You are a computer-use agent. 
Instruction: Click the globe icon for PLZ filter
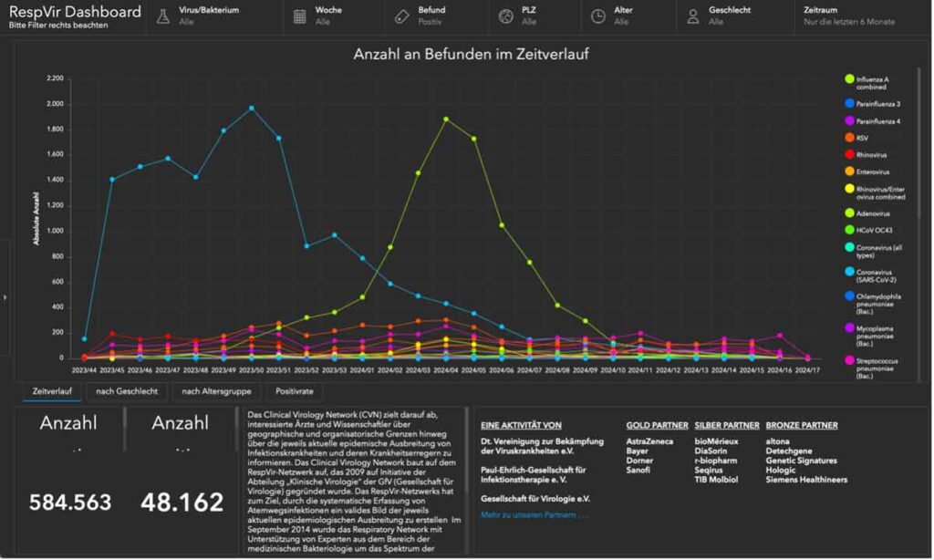coord(505,16)
